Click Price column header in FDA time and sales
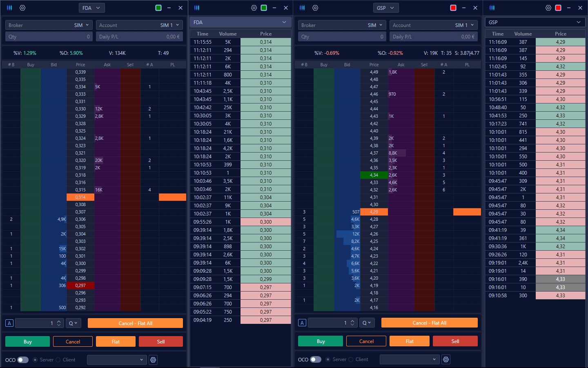The image size is (588, 368). tap(265, 34)
